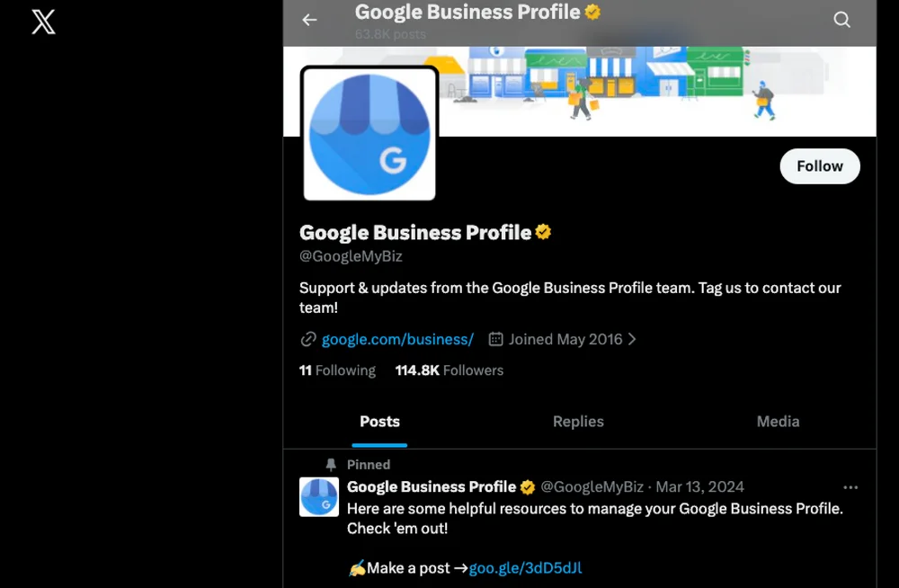Click the verified badge on the pinned tweet
Image resolution: width=899 pixels, height=588 pixels.
pyautogui.click(x=527, y=486)
